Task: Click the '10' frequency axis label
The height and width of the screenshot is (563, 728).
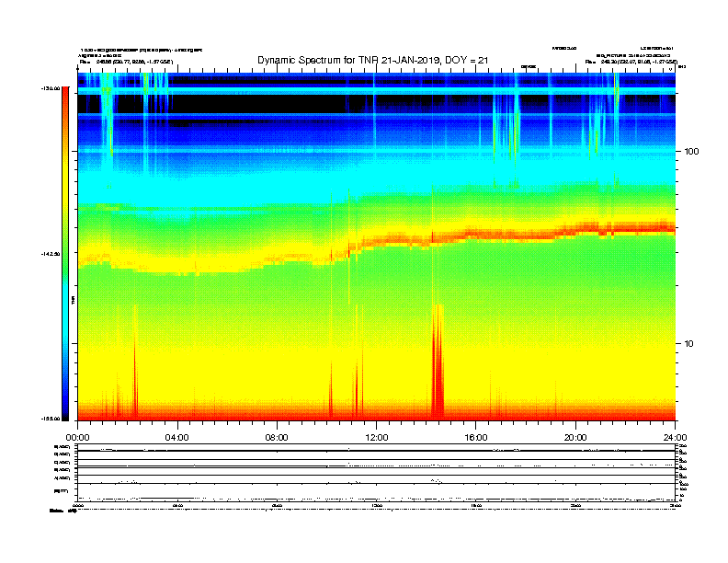Action: pyautogui.click(x=688, y=344)
